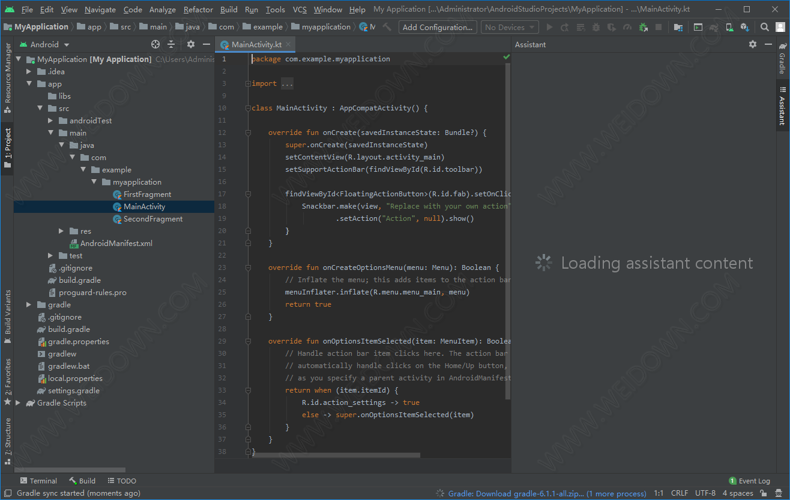The height and width of the screenshot is (500, 790).
Task: Hide the Project panel with minus icon
Action: [x=206, y=44]
